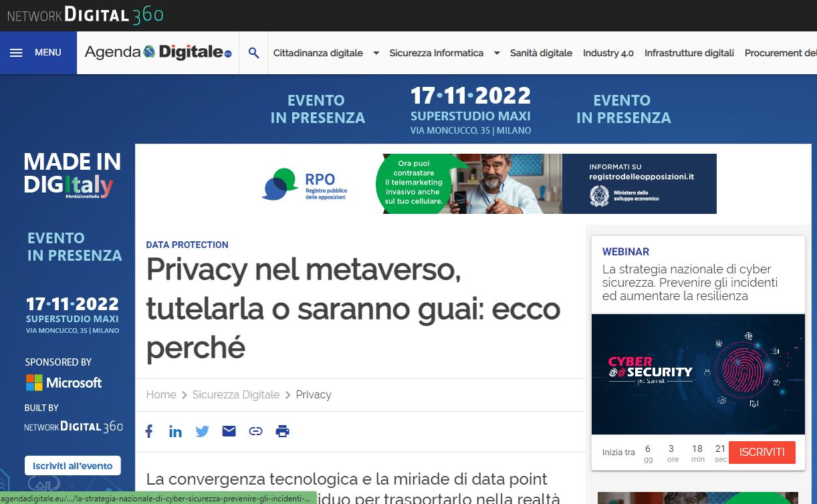The width and height of the screenshot is (817, 504).
Task: Share article on Twitter
Action: click(202, 431)
